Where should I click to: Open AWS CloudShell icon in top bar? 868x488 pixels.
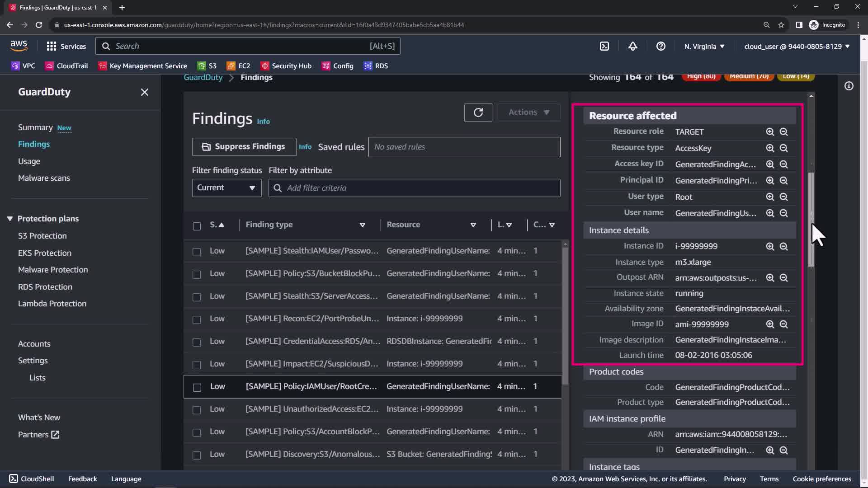(604, 46)
